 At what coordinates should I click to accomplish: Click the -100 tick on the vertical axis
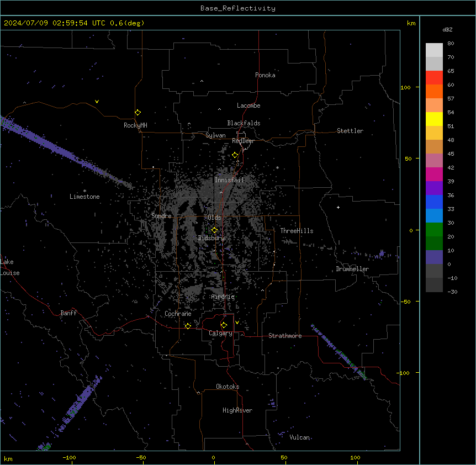point(404,373)
